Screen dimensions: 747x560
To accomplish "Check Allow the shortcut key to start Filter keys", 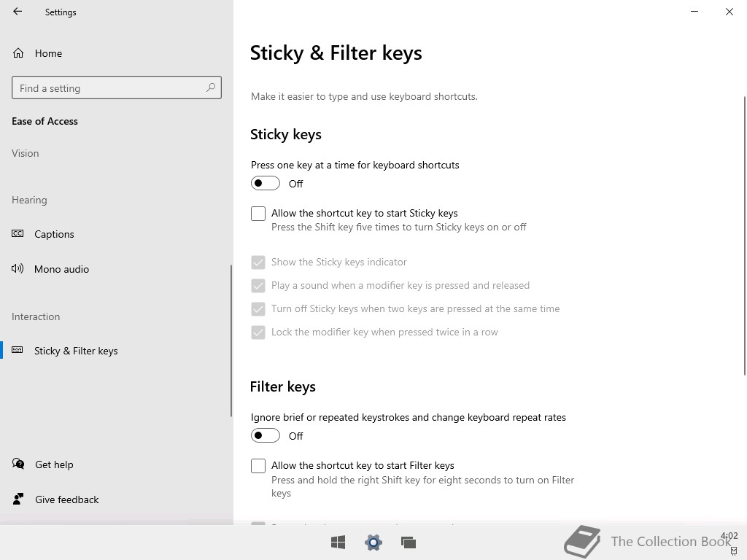I will [x=258, y=466].
